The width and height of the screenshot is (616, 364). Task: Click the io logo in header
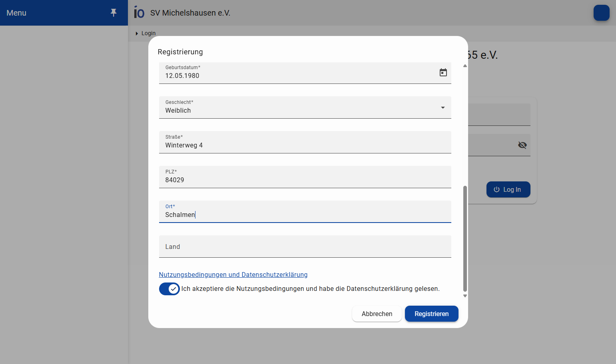[139, 12]
